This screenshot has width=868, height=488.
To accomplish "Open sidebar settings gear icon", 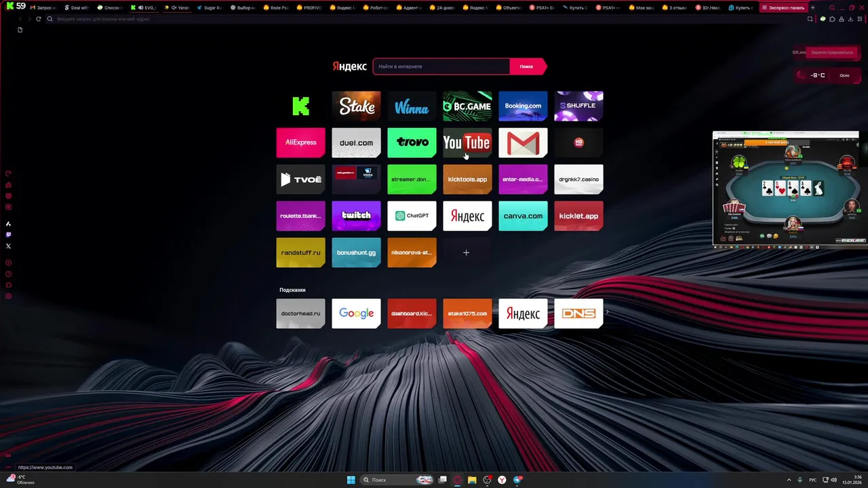I will pos(8,296).
